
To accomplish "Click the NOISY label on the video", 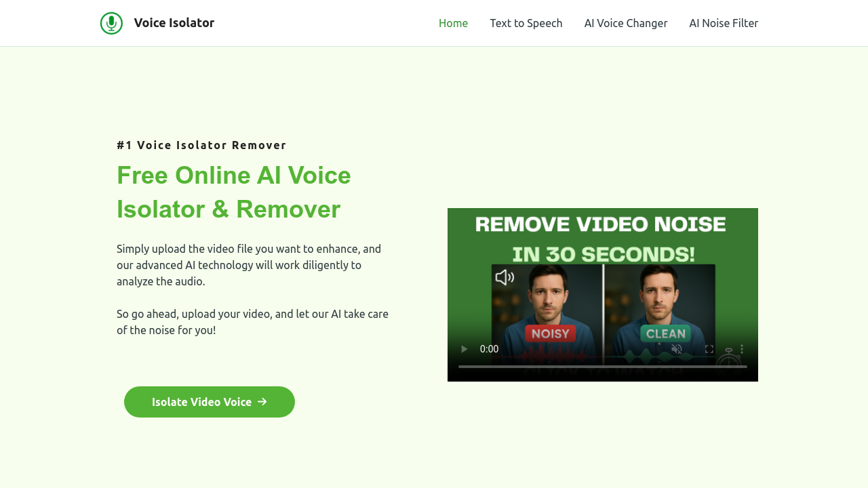I will (551, 333).
